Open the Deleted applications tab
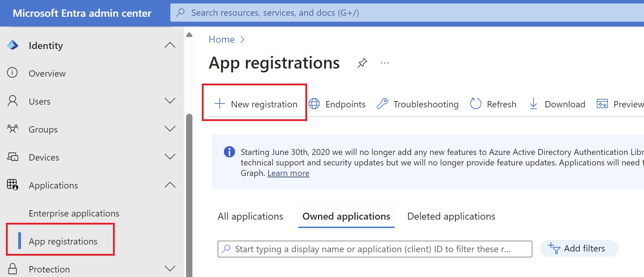The width and height of the screenshot is (644, 277). tap(451, 216)
